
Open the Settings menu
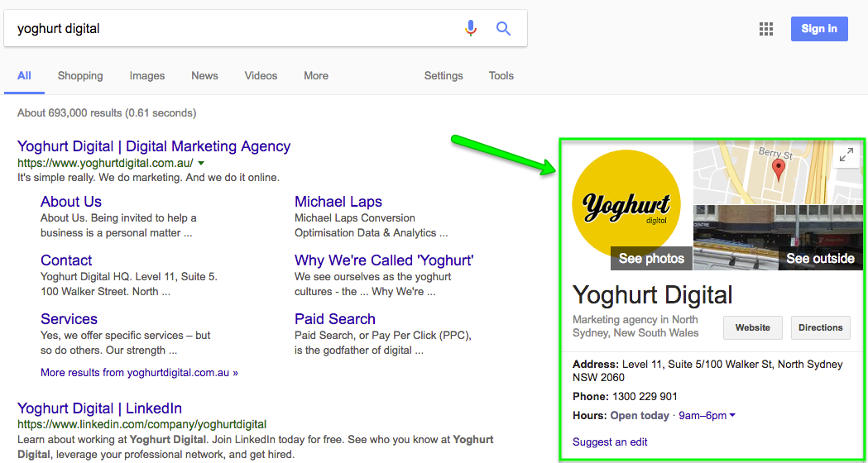pos(444,76)
